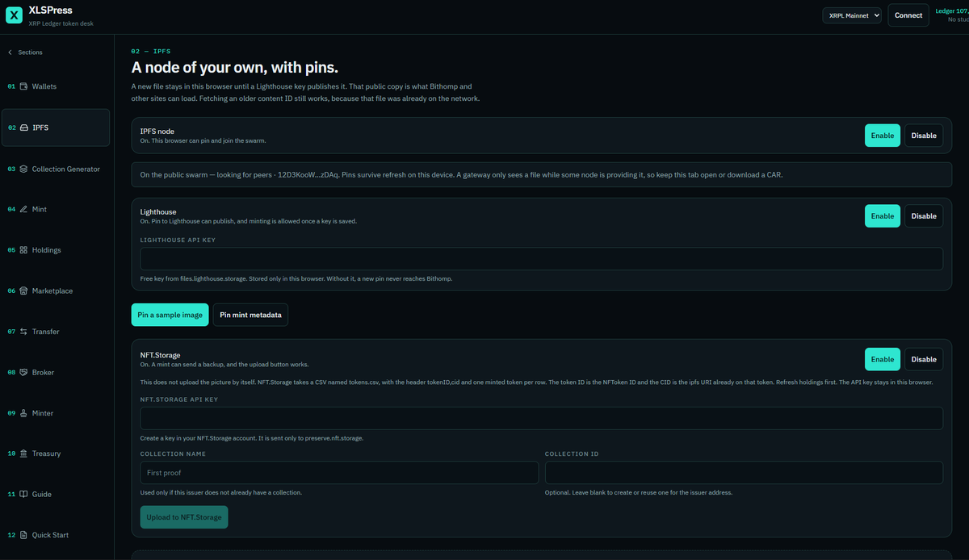Screen dimensions: 969x560
Task: Focus the NFT.Storage API key field
Action: pyautogui.click(x=542, y=419)
